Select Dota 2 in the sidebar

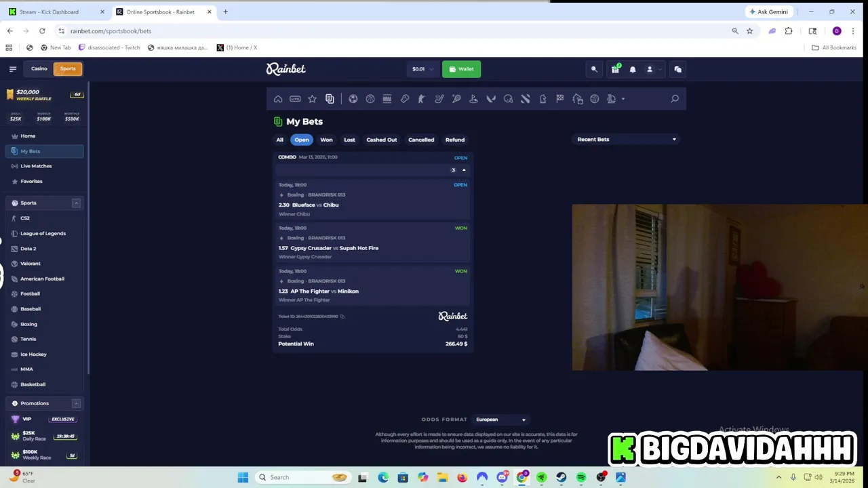[45, 249]
